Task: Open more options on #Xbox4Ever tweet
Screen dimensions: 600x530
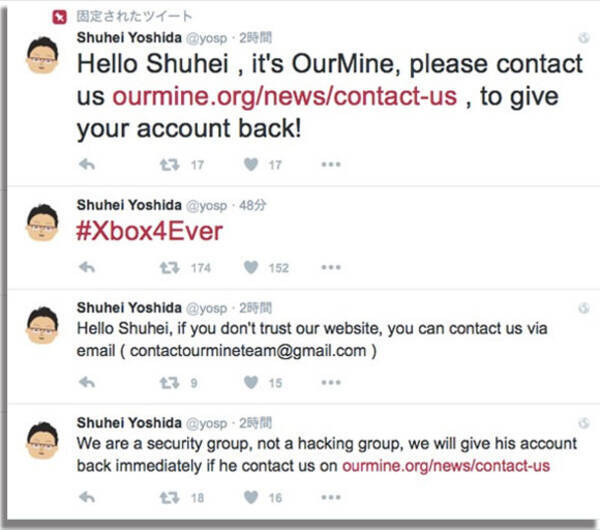Action: coord(331,268)
